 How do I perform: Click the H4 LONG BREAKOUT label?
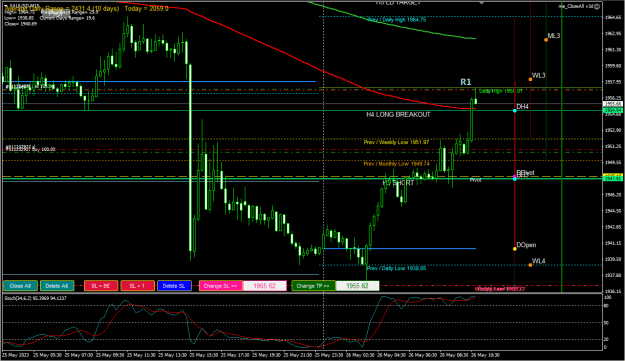[x=398, y=114]
